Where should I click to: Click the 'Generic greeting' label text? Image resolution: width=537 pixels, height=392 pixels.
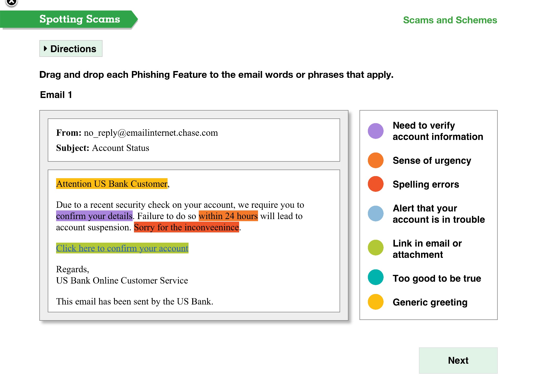click(430, 302)
